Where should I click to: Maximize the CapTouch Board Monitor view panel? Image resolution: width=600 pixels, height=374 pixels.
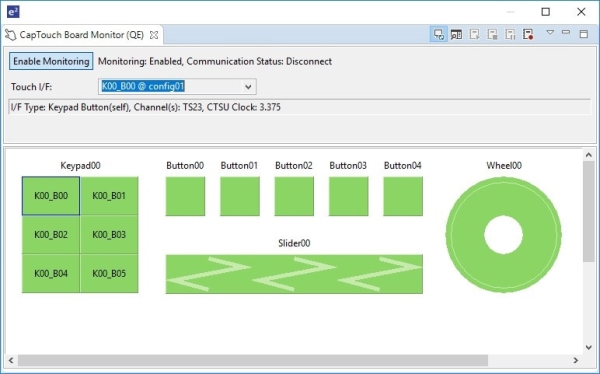coord(584,34)
